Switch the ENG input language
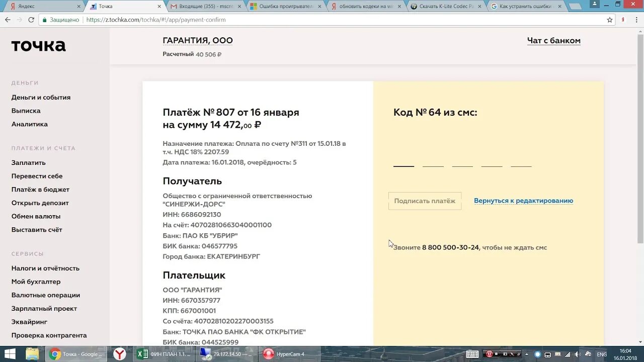Viewport: 644px width, 362px height. click(601, 354)
